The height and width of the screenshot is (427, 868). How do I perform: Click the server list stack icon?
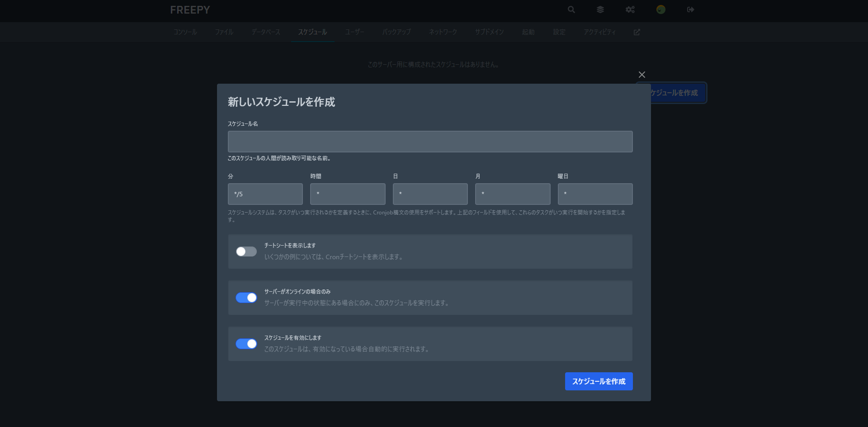pyautogui.click(x=600, y=9)
